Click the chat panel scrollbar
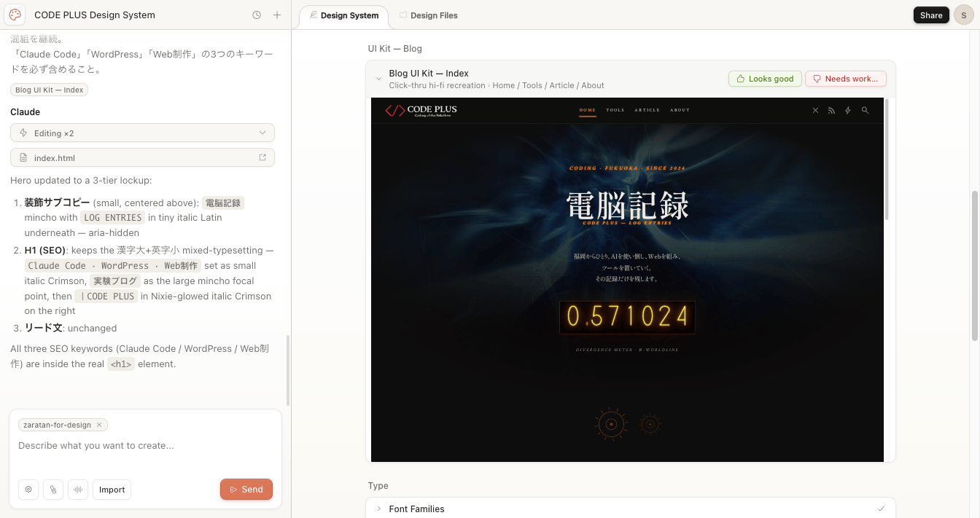 pyautogui.click(x=288, y=370)
